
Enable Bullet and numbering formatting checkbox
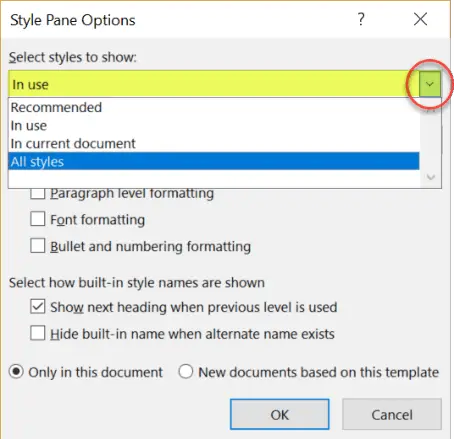pyautogui.click(x=38, y=246)
